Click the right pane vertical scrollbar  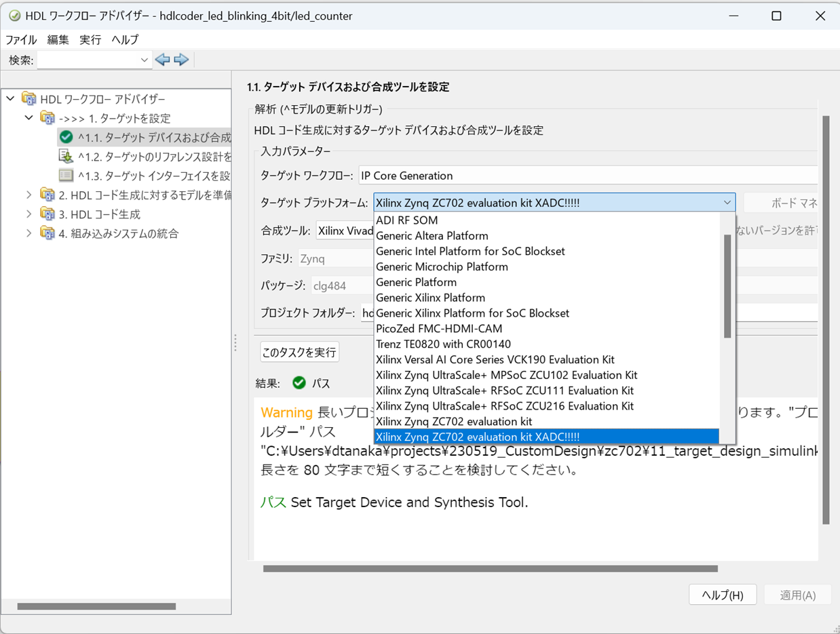pyautogui.click(x=826, y=319)
